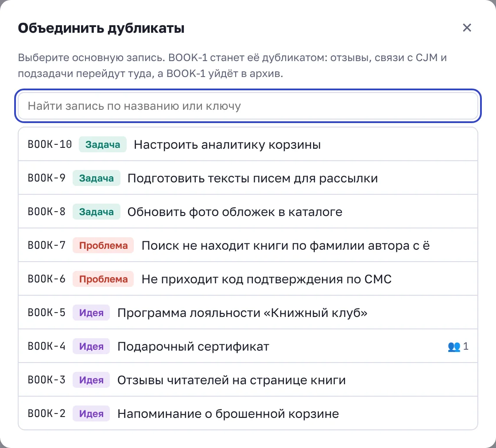Viewport: 496px width, 448px height.
Task: Click the people icon on BOOK-4 row
Action: [454, 347]
